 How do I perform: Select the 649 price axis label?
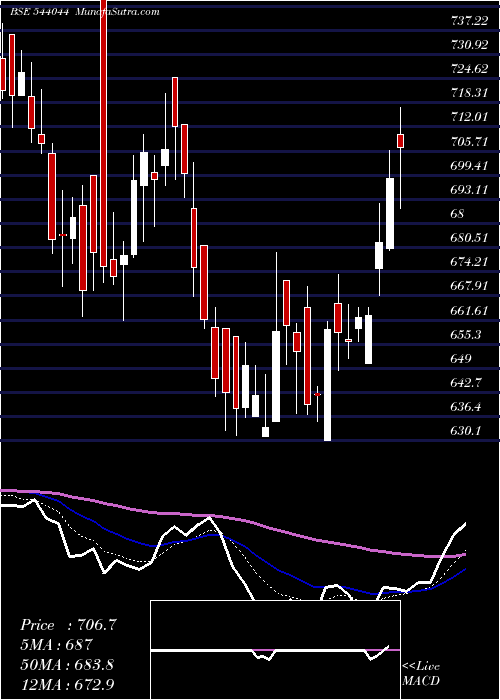point(461,359)
